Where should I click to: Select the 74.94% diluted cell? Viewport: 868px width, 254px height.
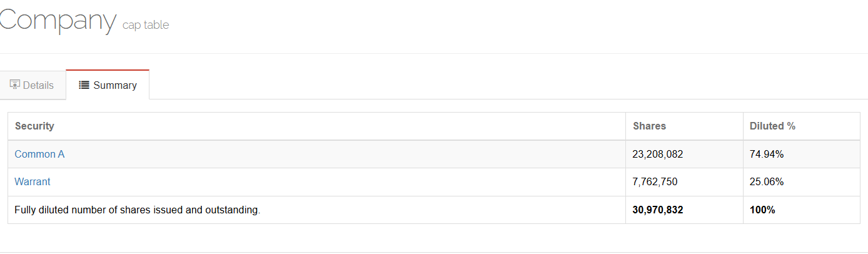[767, 154]
